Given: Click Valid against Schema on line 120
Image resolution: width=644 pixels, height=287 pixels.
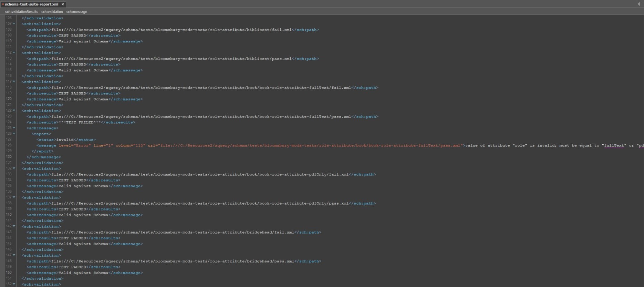Looking at the screenshot, I should (83, 99).
